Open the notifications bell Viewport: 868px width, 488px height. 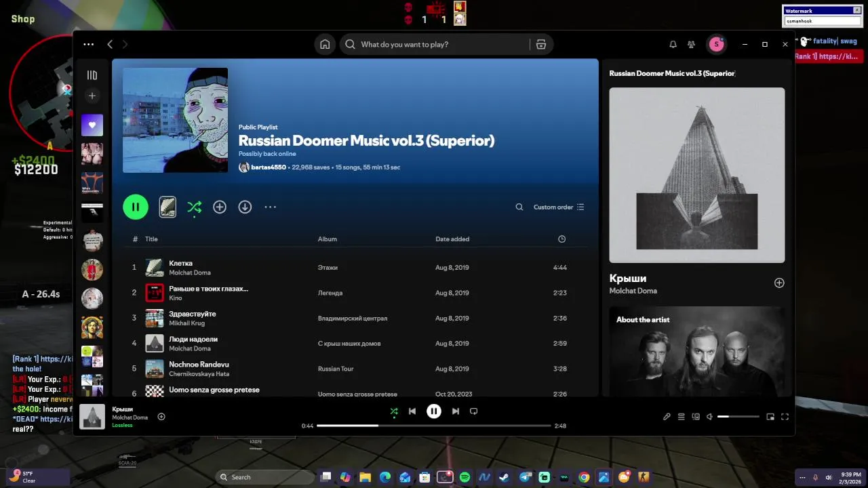(x=673, y=44)
